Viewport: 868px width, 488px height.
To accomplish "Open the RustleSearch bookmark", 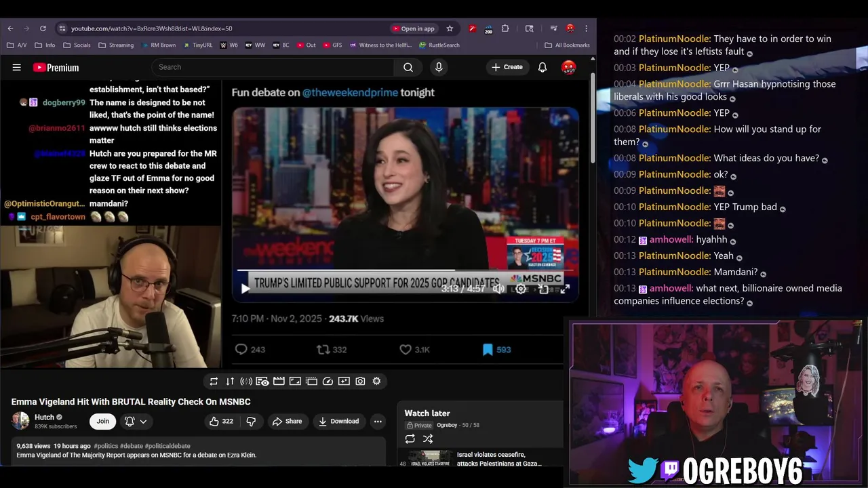I will (439, 45).
